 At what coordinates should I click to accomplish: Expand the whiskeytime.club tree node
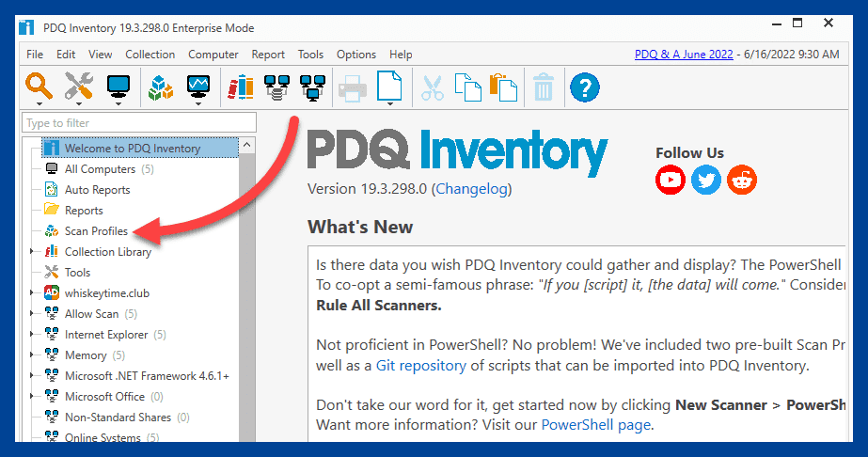[32, 293]
